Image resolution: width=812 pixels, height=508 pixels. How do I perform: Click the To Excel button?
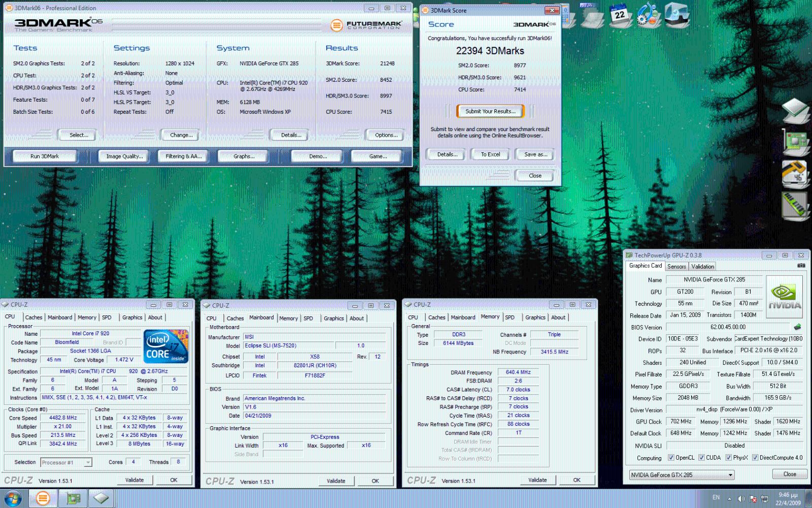[490, 154]
